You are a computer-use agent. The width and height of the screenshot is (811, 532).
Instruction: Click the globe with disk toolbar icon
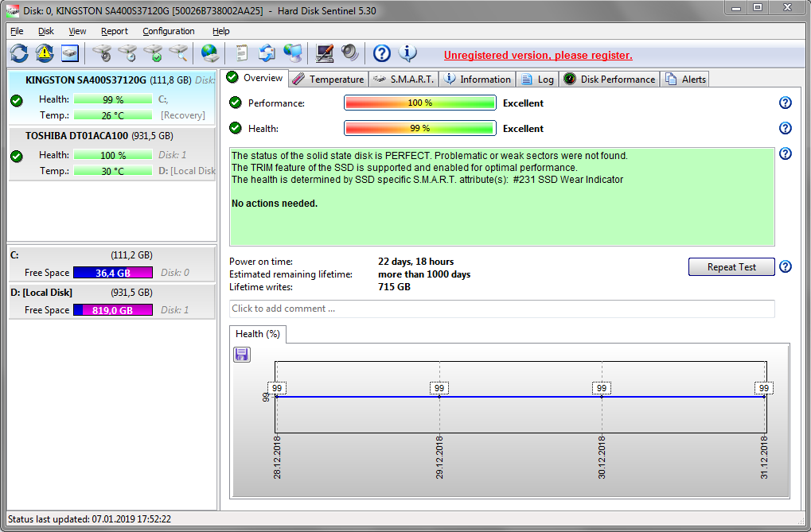209,53
